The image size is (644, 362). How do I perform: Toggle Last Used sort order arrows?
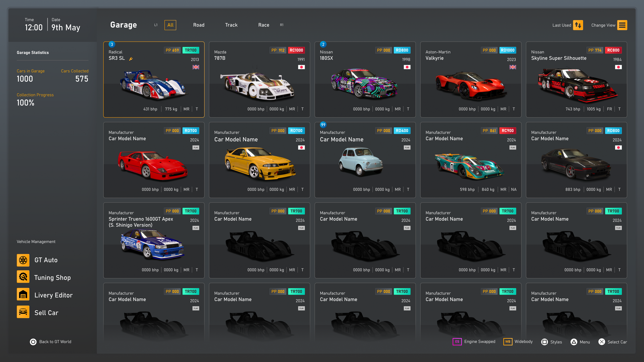pos(578,25)
